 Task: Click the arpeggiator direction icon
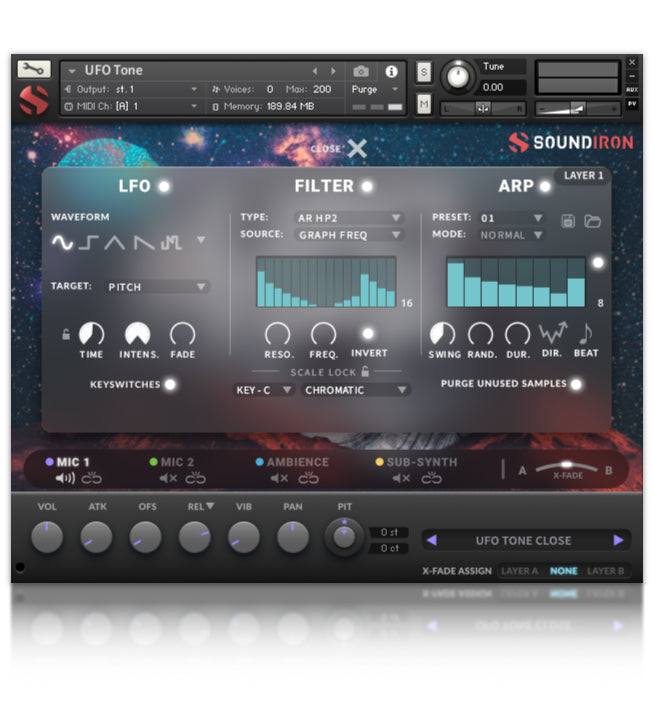coord(552,333)
